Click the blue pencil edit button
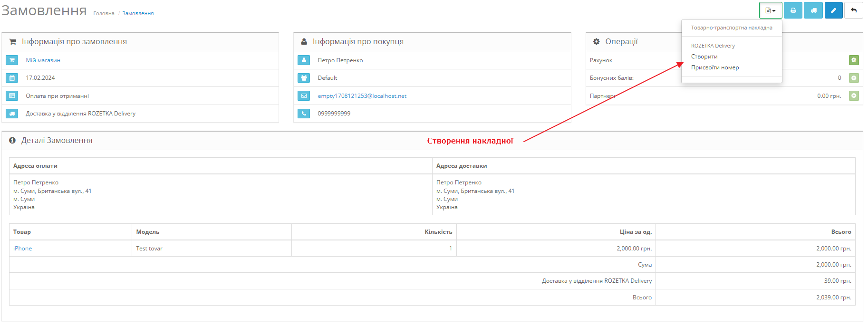Viewport: 868px width, 326px height. [x=833, y=10]
